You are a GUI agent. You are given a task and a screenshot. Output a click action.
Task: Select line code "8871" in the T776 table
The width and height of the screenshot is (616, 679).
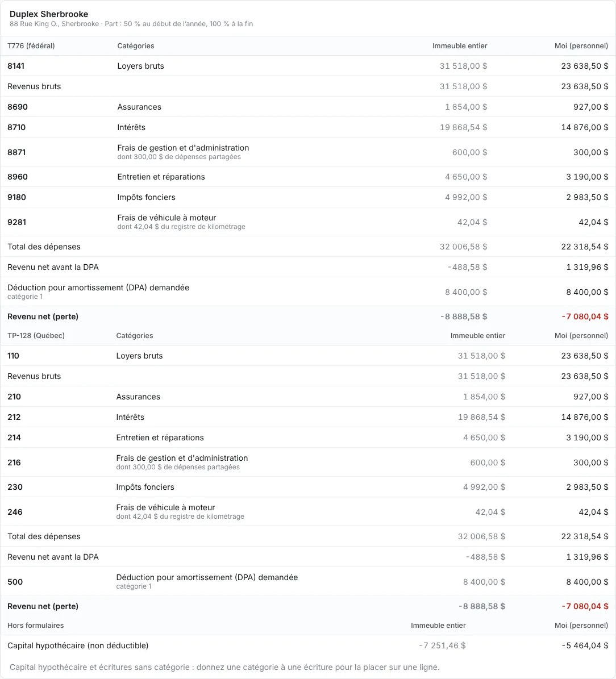tap(16, 152)
